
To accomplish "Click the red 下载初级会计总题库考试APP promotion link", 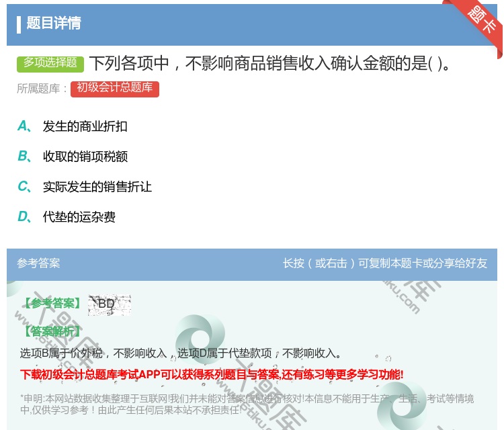I will (212, 375).
